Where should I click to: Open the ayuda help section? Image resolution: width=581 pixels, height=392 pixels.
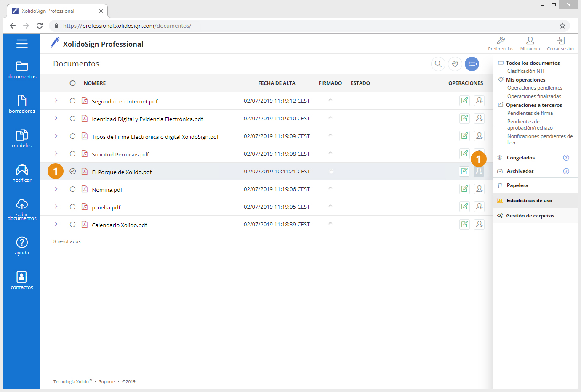point(22,246)
